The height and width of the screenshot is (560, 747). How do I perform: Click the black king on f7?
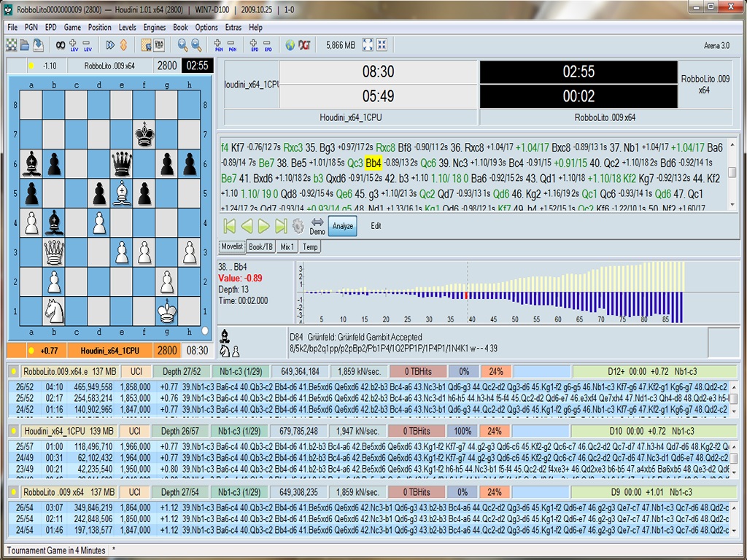[x=144, y=134]
